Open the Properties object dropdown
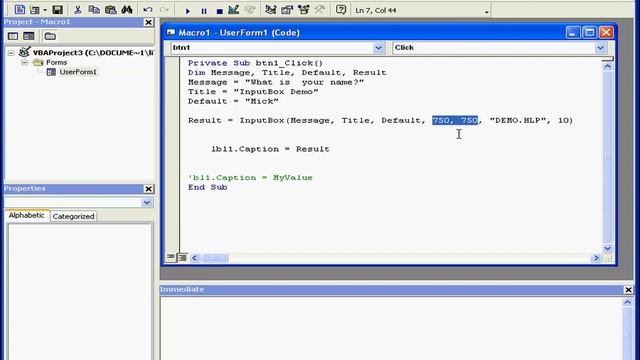 pos(147,202)
